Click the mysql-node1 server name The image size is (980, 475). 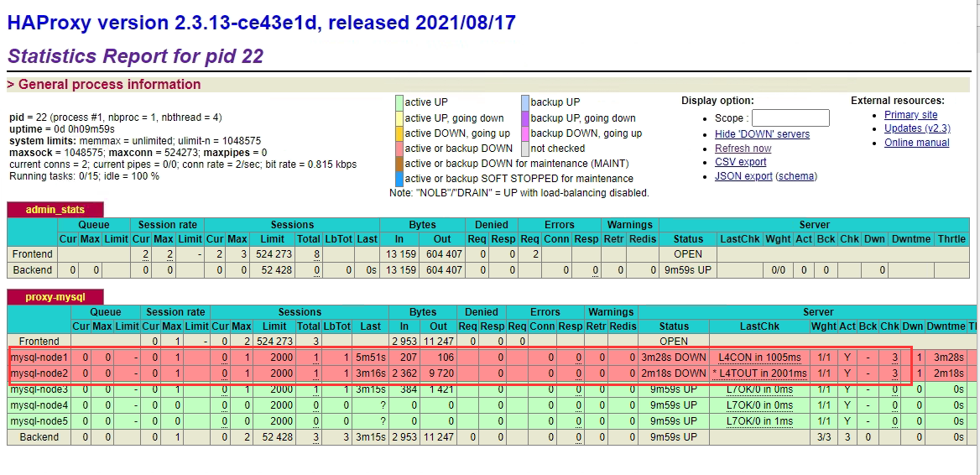[39, 358]
